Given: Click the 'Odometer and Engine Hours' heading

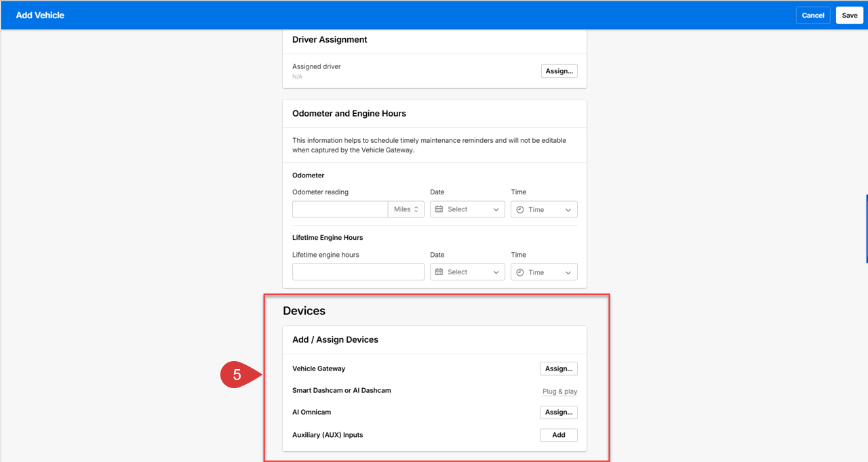Looking at the screenshot, I should 349,114.
